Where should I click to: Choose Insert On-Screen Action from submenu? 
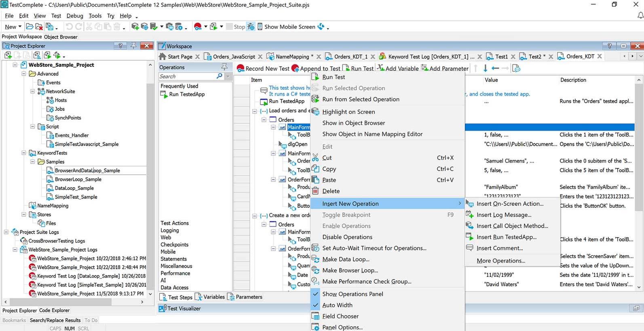(x=510, y=204)
